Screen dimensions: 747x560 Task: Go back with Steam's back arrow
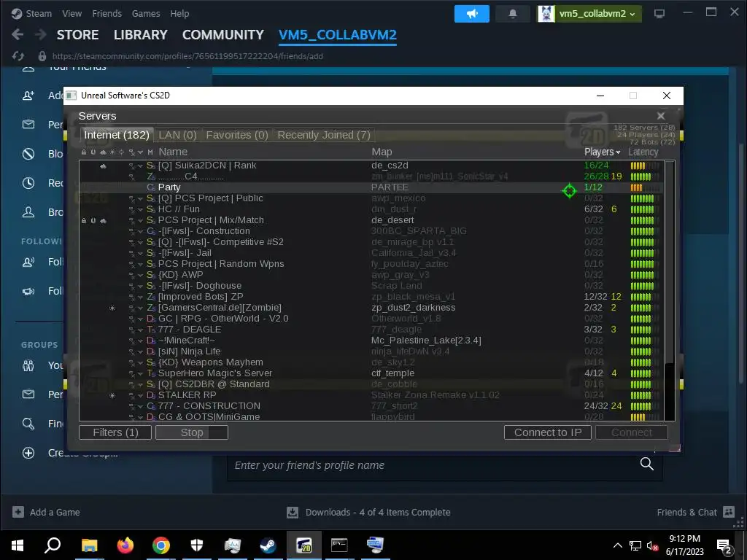click(x=18, y=34)
